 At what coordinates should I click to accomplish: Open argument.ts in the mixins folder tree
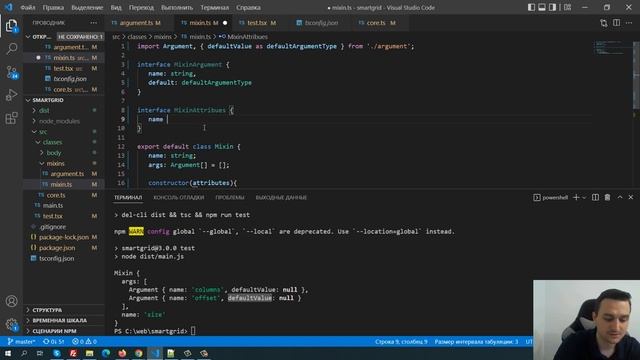[x=64, y=174]
